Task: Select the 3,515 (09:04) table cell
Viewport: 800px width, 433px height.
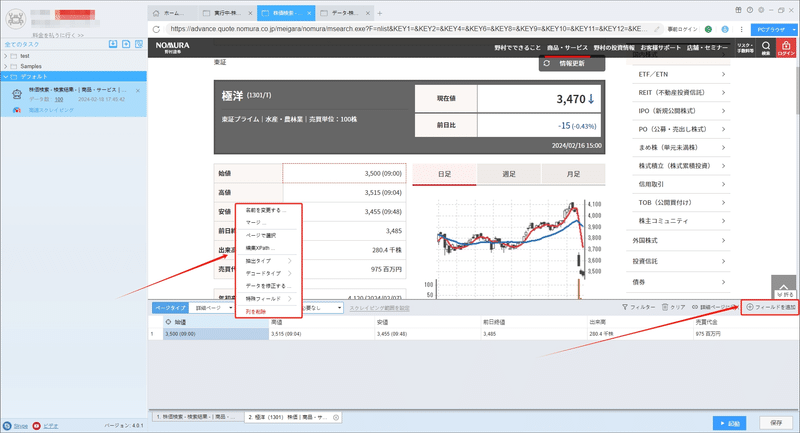Action: (321, 334)
